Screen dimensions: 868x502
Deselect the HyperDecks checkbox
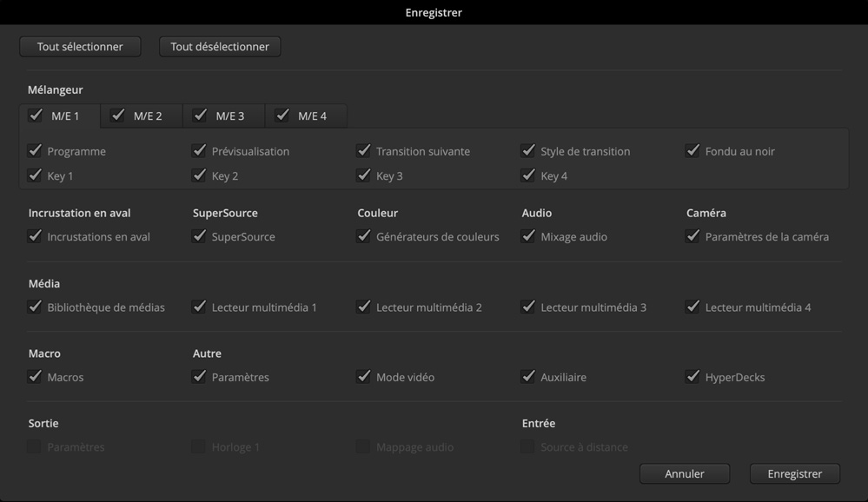click(x=692, y=377)
